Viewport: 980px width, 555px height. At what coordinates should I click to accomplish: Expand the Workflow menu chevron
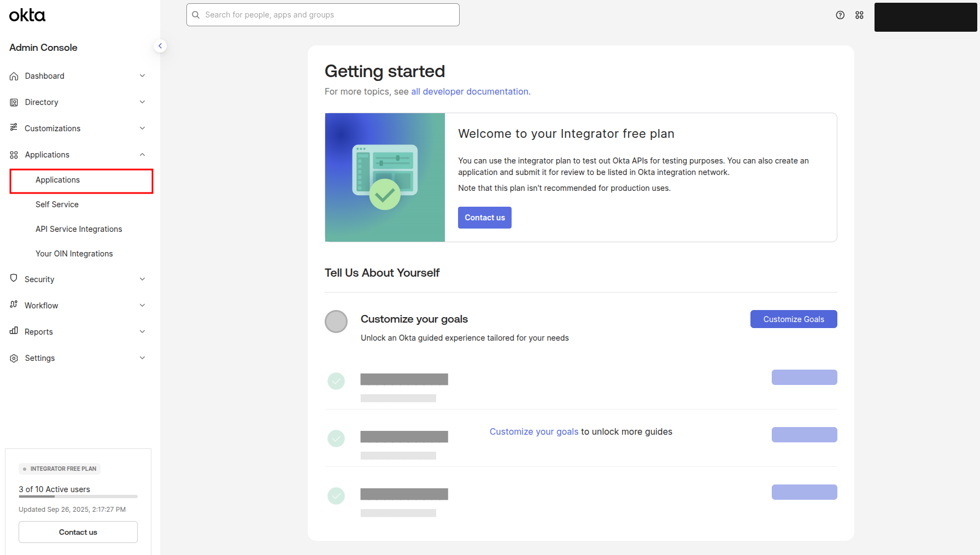(x=142, y=306)
